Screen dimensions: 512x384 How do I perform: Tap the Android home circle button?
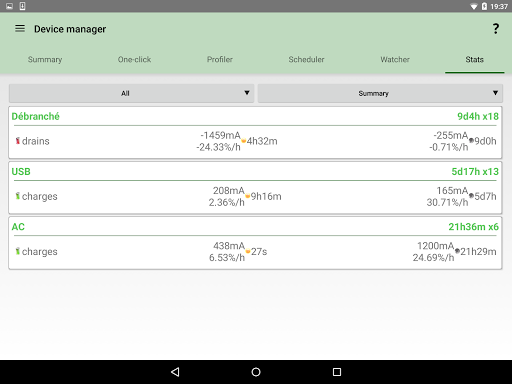coord(256,372)
